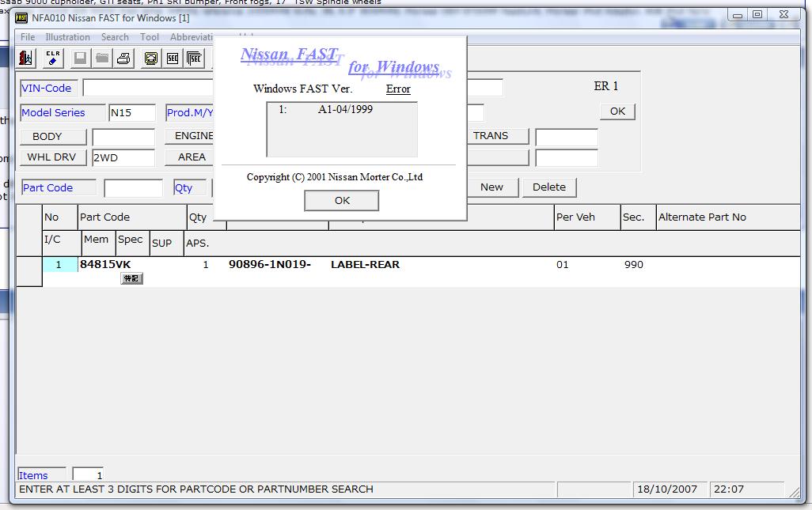The width and height of the screenshot is (812, 510).
Task: Click the exit door toolbar icon
Action: (x=27, y=58)
